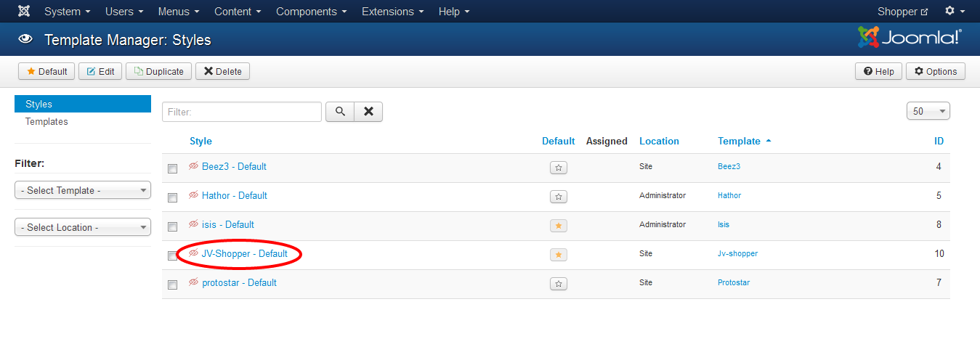Open the Extensions menu
This screenshot has height=360, width=980.
pos(393,12)
